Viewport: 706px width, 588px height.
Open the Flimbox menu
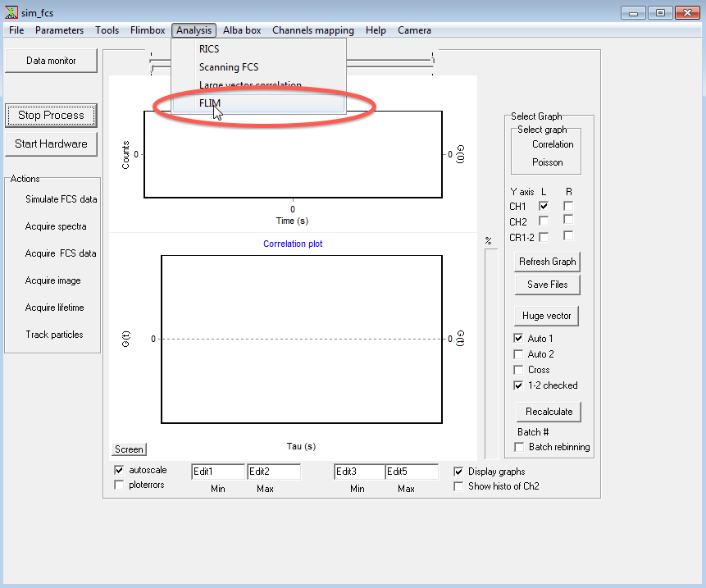coord(148,30)
